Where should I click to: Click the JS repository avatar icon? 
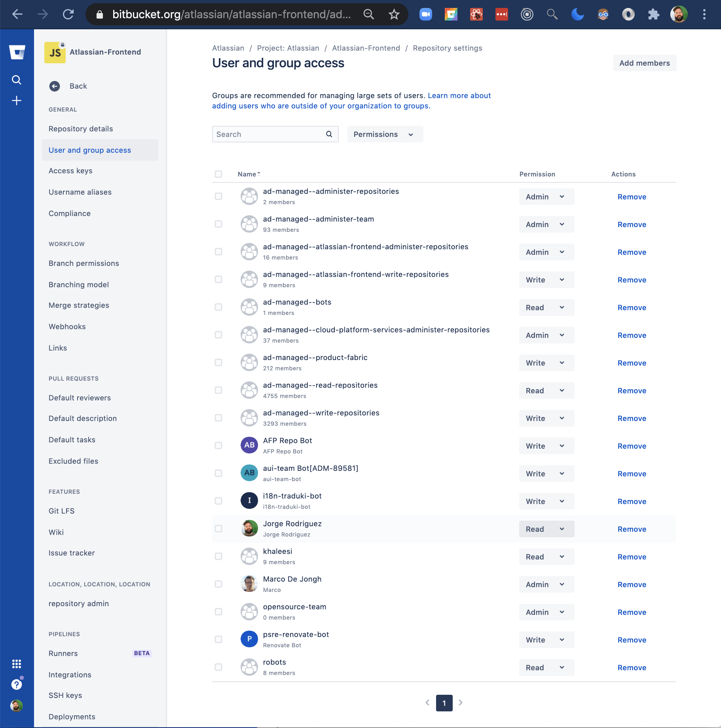click(x=55, y=52)
